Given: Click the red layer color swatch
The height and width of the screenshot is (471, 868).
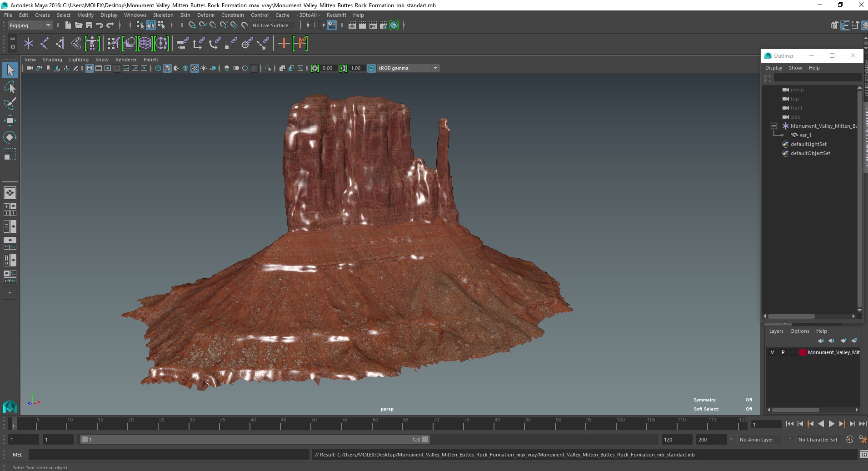Looking at the screenshot, I should click(803, 352).
